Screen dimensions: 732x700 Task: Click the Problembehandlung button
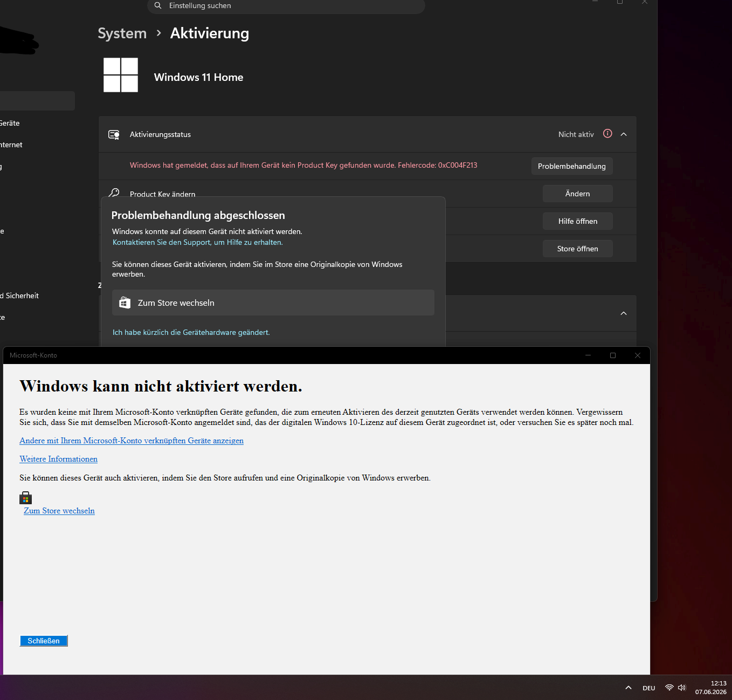[x=572, y=166]
